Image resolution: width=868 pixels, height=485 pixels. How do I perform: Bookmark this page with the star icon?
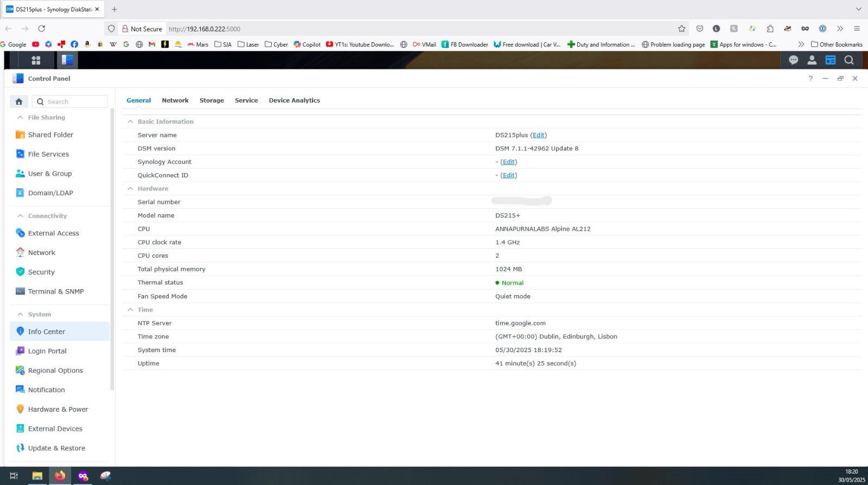[681, 29]
